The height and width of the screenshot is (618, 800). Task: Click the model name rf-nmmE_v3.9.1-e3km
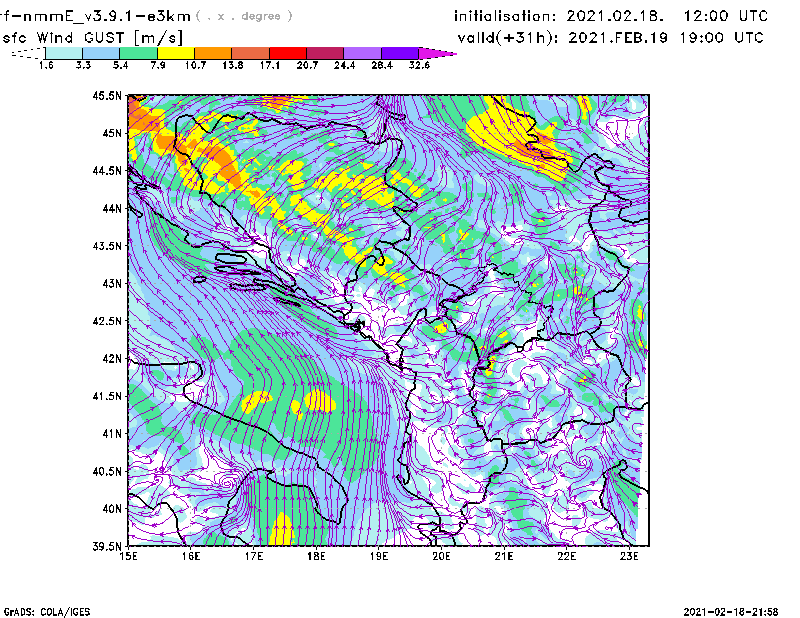(x=95, y=16)
